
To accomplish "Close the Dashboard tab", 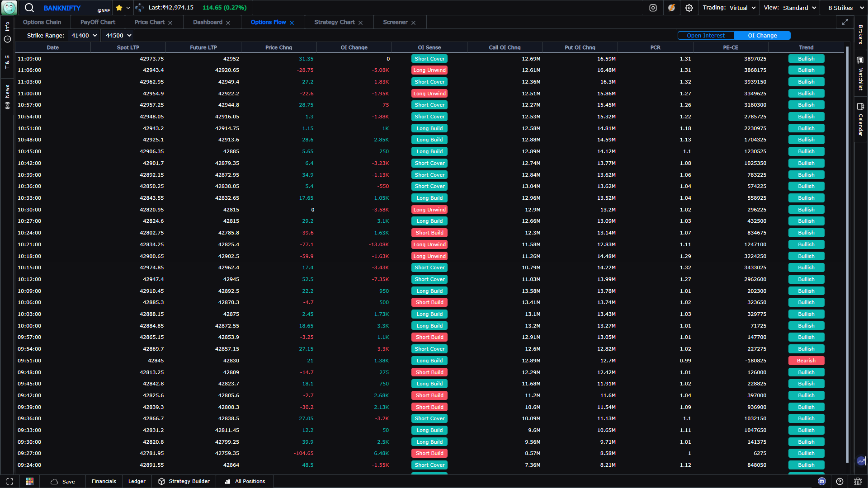I will pos(228,23).
